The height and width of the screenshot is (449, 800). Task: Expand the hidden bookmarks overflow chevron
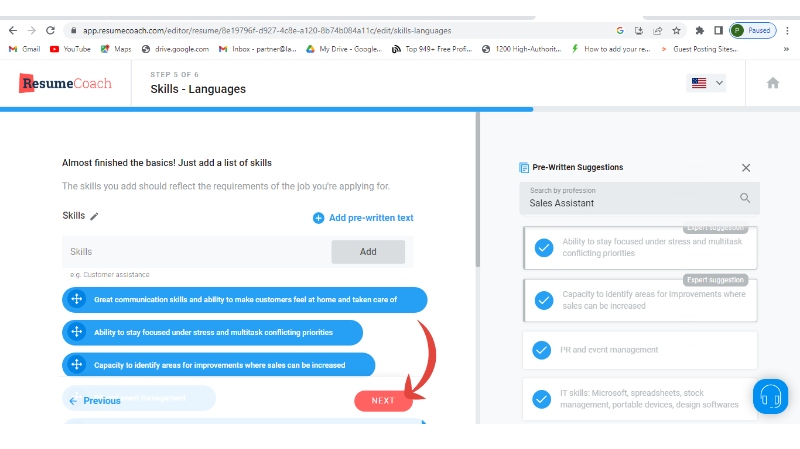(x=786, y=49)
